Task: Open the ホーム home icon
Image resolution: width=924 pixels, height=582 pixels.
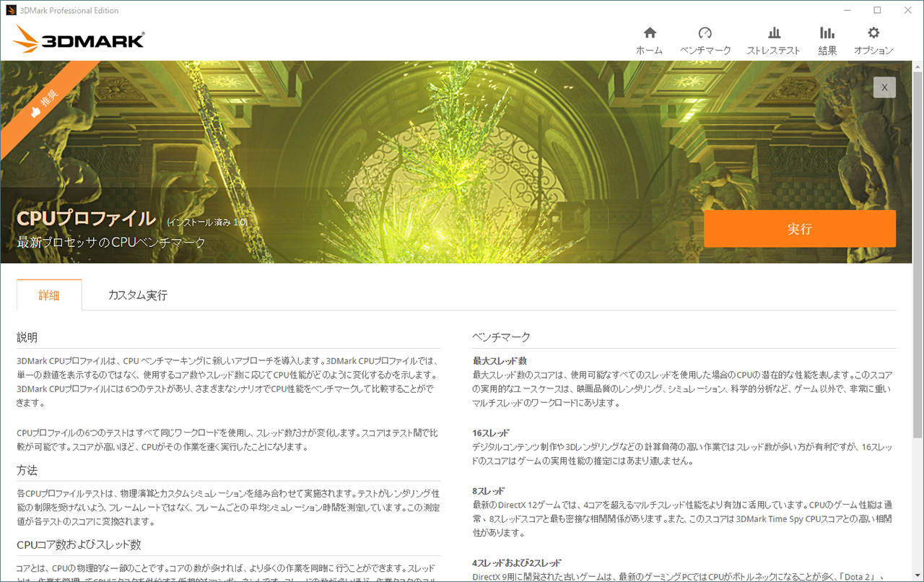Action: 650,32
